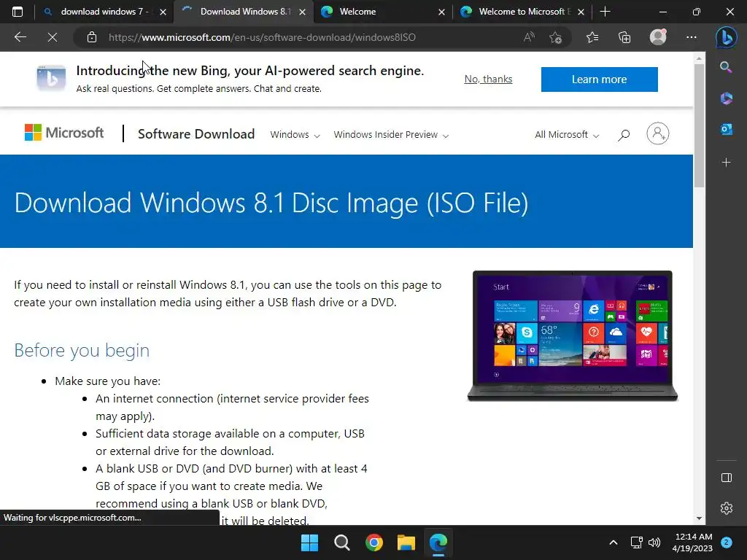Open Outlook in the sidebar
This screenshot has height=560, width=747.
[726, 129]
